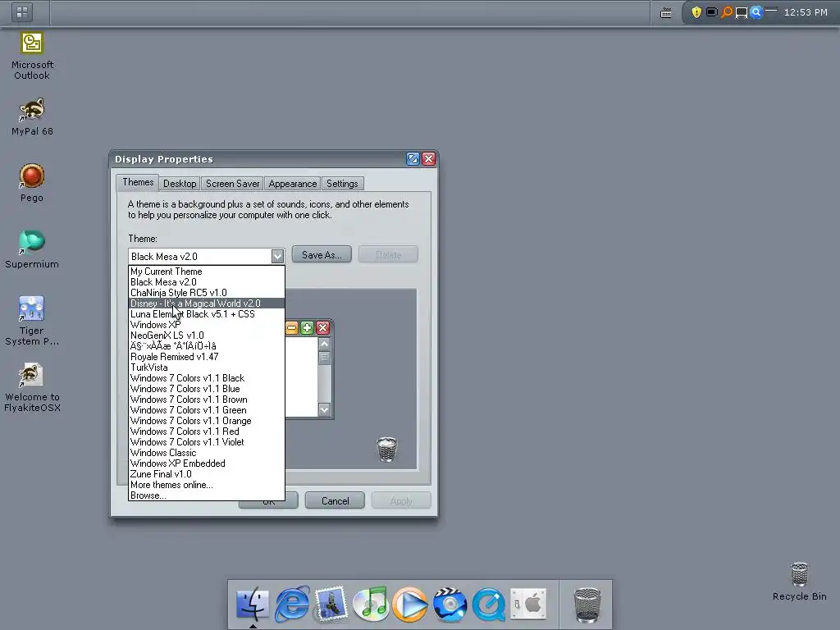Image resolution: width=840 pixels, height=630 pixels.
Task: Click the blue search circle tray icon
Action: [756, 11]
